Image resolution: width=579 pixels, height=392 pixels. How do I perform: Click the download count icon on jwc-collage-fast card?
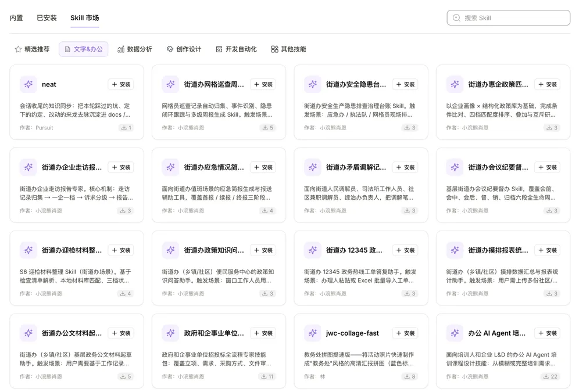coord(407,376)
